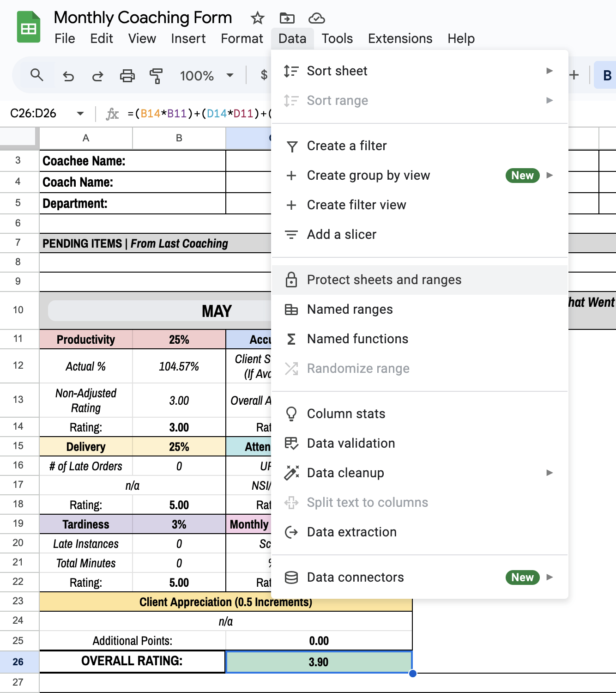Click the redo arrow icon

tap(97, 76)
